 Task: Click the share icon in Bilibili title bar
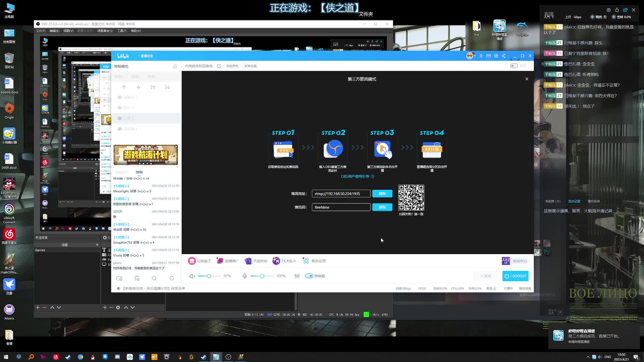pyautogui.click(x=503, y=56)
